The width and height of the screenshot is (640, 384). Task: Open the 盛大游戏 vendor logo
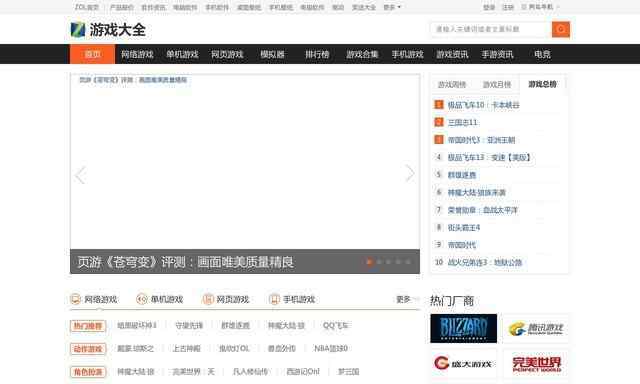click(x=464, y=363)
